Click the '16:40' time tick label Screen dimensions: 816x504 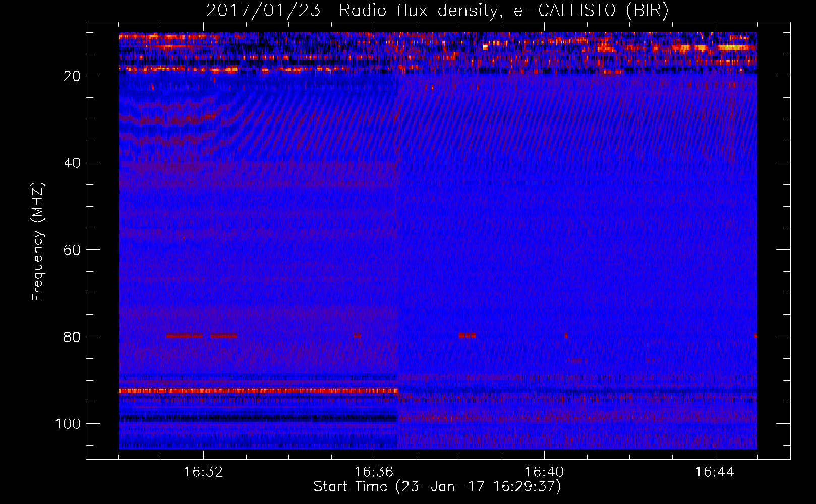544,472
